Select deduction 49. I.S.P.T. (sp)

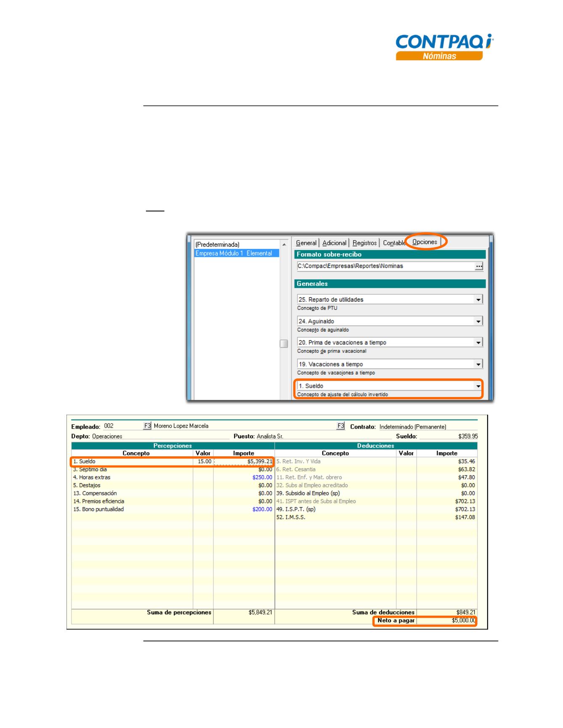click(376, 509)
